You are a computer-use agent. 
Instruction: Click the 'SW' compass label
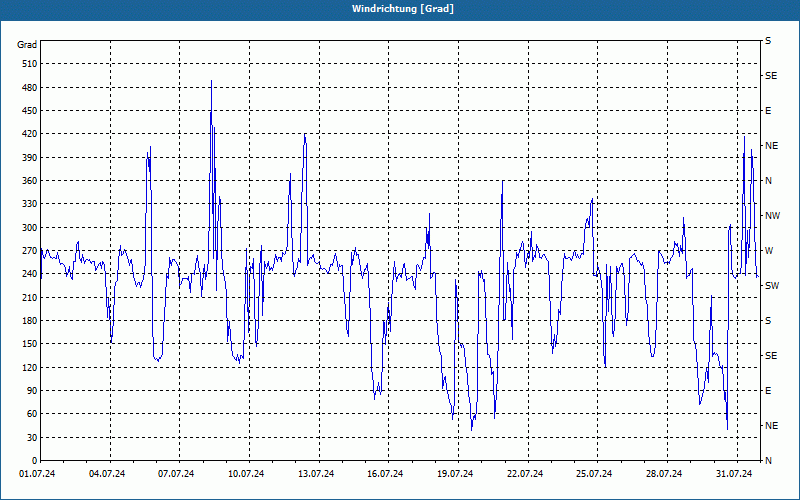(x=772, y=286)
